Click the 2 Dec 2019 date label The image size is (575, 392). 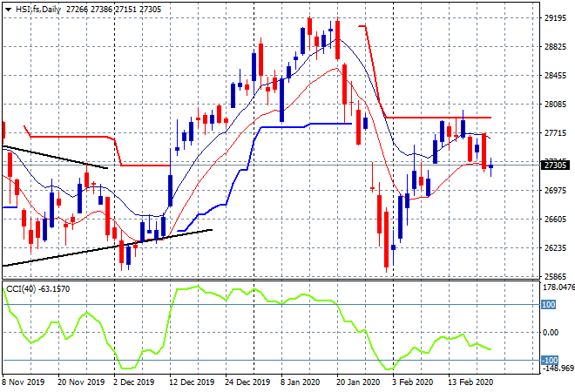(133, 382)
